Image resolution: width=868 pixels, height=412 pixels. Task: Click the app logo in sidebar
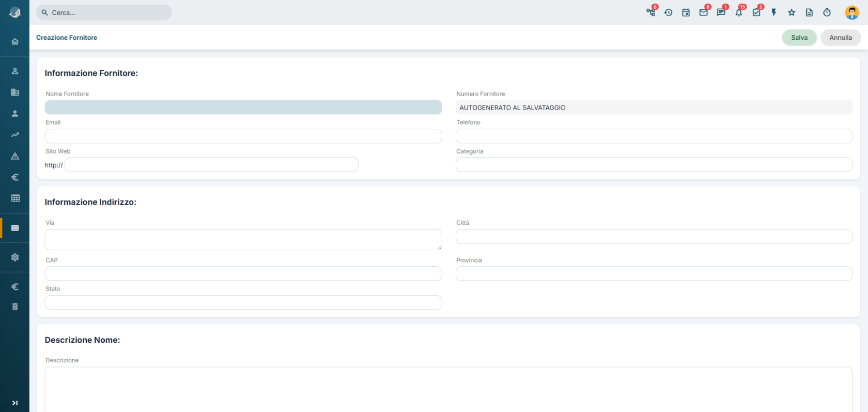(x=15, y=13)
